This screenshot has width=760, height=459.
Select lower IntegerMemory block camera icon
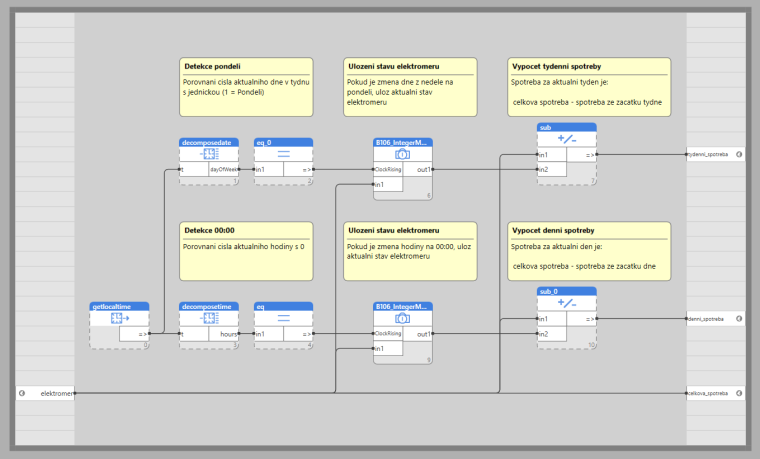coord(403,319)
